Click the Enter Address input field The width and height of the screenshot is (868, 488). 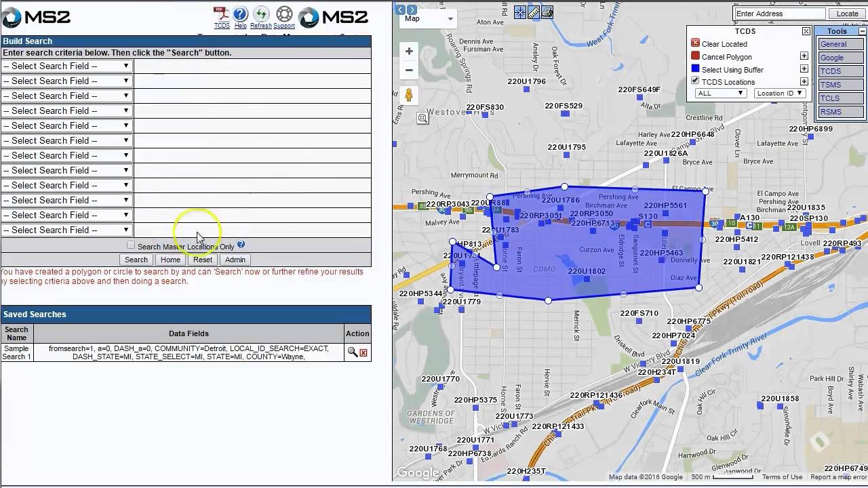tap(780, 14)
